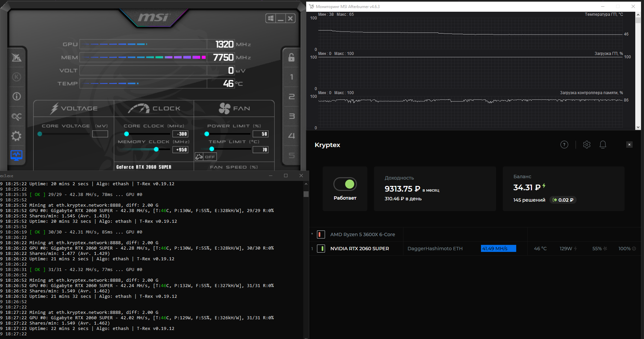
Task: Select profile slot 2 in Afterburner
Action: 291,96
